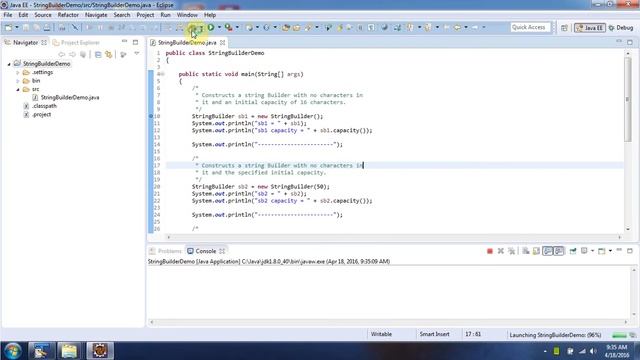This screenshot has width=640, height=360.
Task: Select the Navigator view tab
Action: [25, 42]
